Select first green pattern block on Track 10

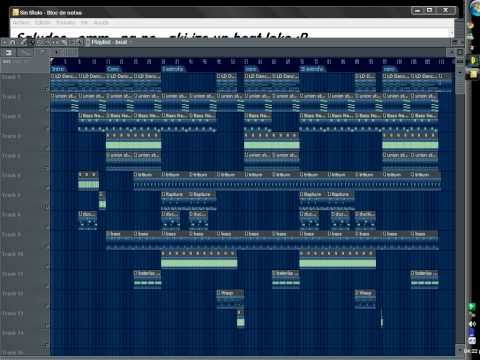point(199,259)
